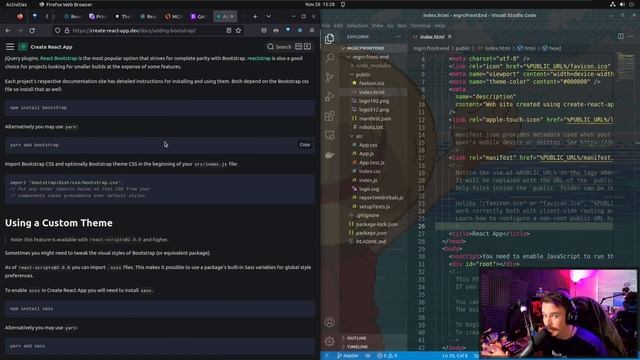
Task: Open the Selection menu in VS Code
Action: 357,25
